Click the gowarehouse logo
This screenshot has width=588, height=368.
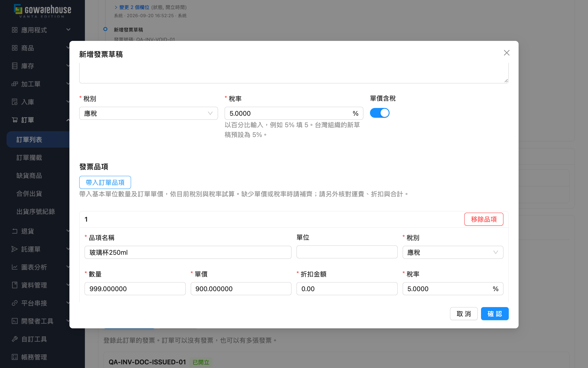(42, 11)
